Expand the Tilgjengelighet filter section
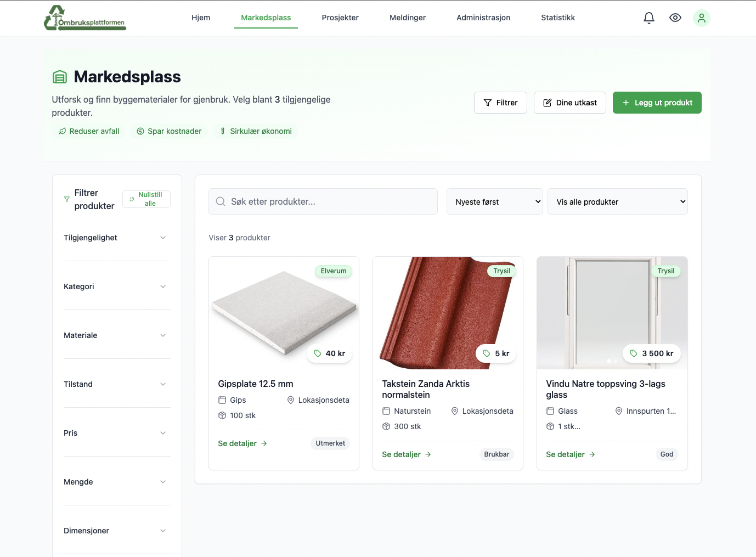 (117, 238)
